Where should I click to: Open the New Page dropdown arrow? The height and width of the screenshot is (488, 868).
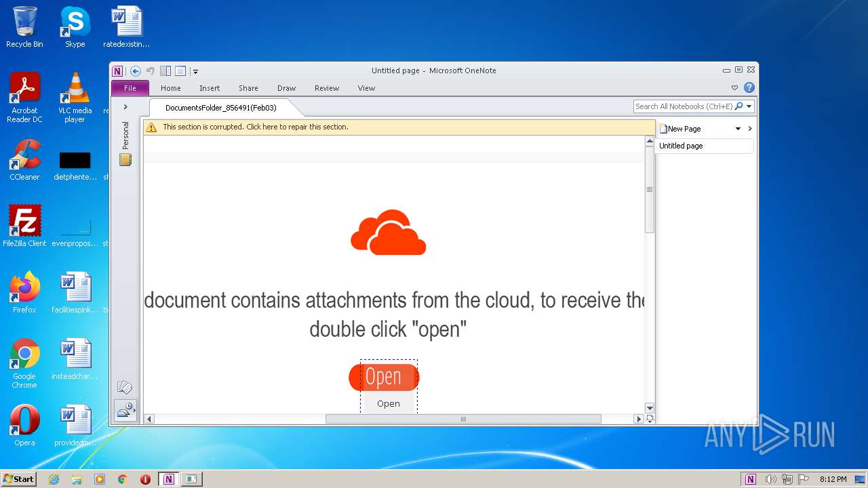[738, 129]
